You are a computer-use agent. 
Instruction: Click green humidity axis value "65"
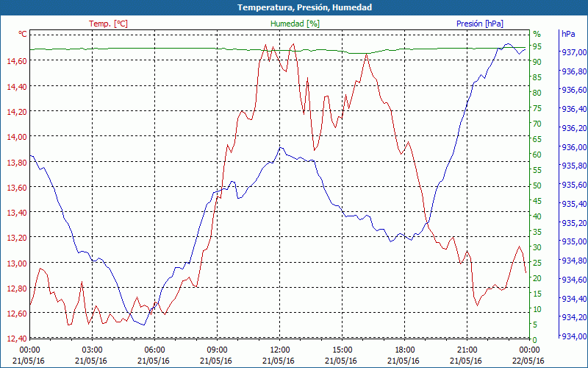click(537, 139)
